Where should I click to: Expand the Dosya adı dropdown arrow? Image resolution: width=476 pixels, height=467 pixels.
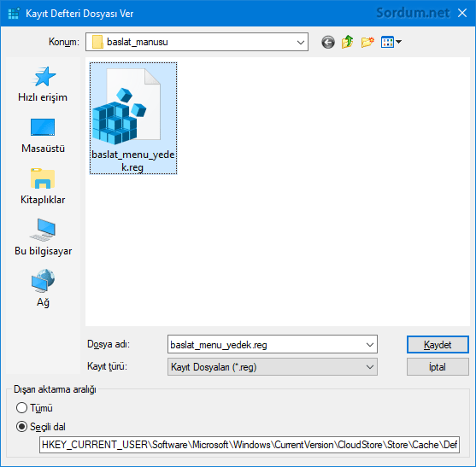pyautogui.click(x=370, y=345)
